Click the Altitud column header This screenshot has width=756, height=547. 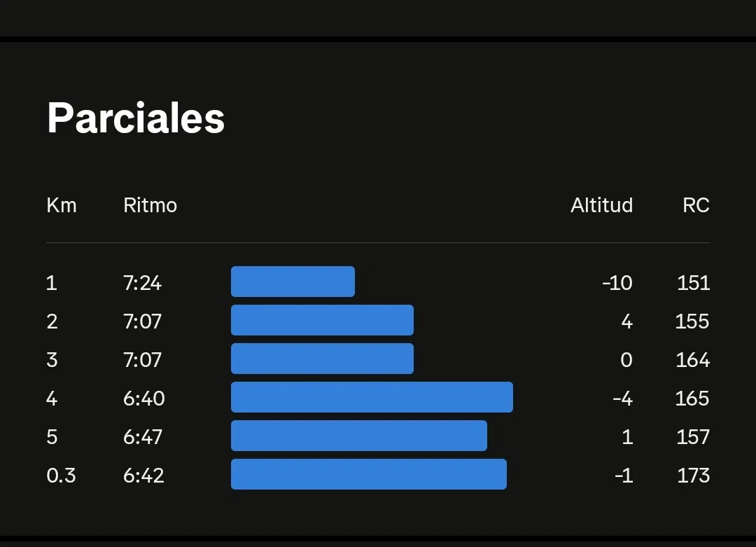click(601, 205)
